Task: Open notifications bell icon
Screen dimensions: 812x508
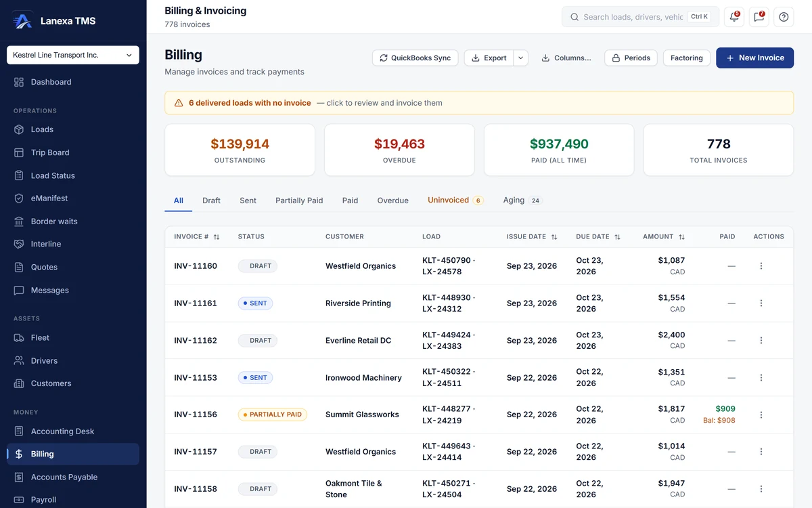Action: tap(734, 17)
